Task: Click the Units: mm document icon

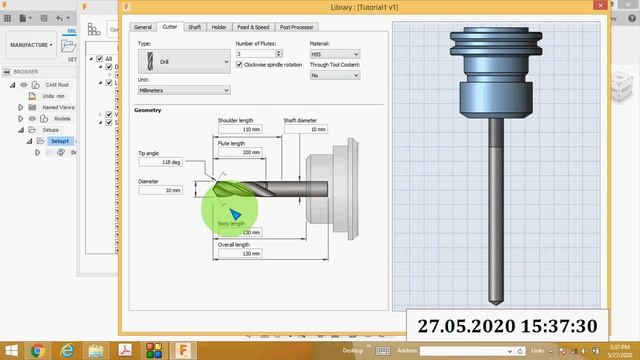Action: [32, 96]
